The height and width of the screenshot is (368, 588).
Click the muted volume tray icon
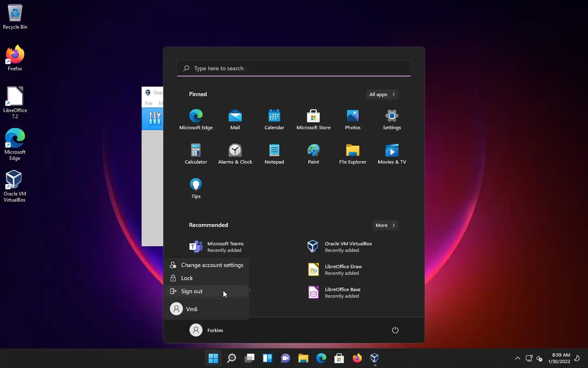pyautogui.click(x=539, y=358)
